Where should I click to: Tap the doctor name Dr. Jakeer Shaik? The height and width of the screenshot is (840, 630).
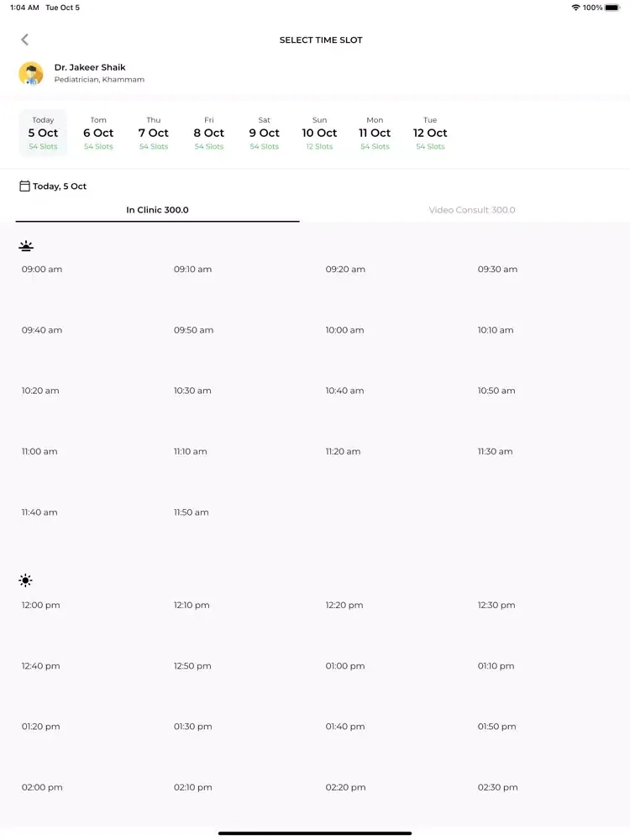90,67
